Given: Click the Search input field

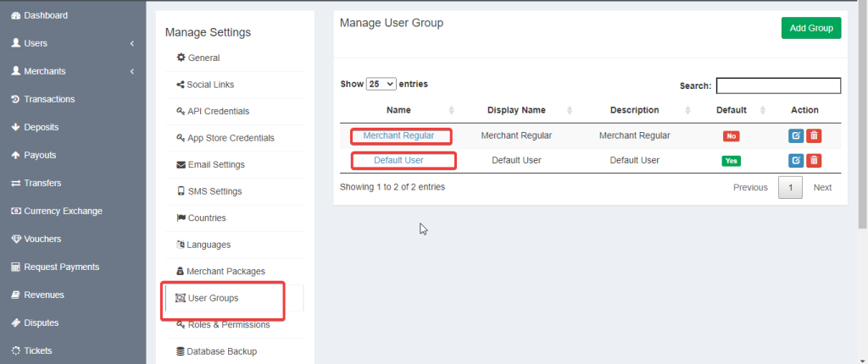Looking at the screenshot, I should tap(778, 85).
